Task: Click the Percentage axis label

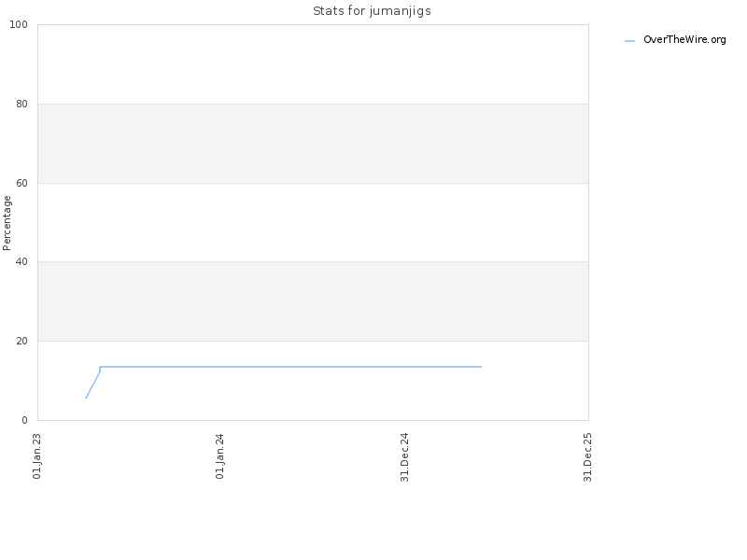Action: point(7,223)
